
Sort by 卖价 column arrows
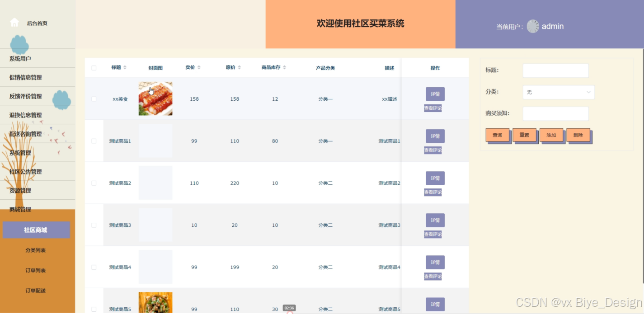coord(199,68)
